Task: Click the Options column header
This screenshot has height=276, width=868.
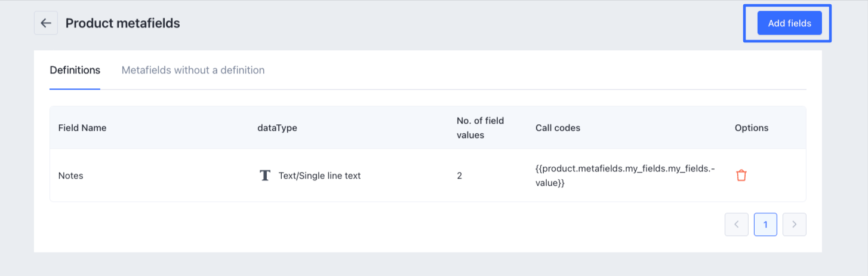Action: tap(751, 128)
